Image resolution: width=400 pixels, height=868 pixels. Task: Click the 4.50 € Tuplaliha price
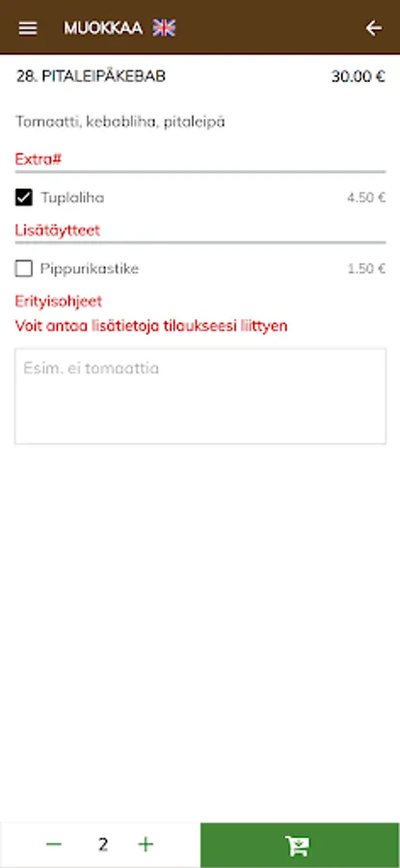coord(366,198)
